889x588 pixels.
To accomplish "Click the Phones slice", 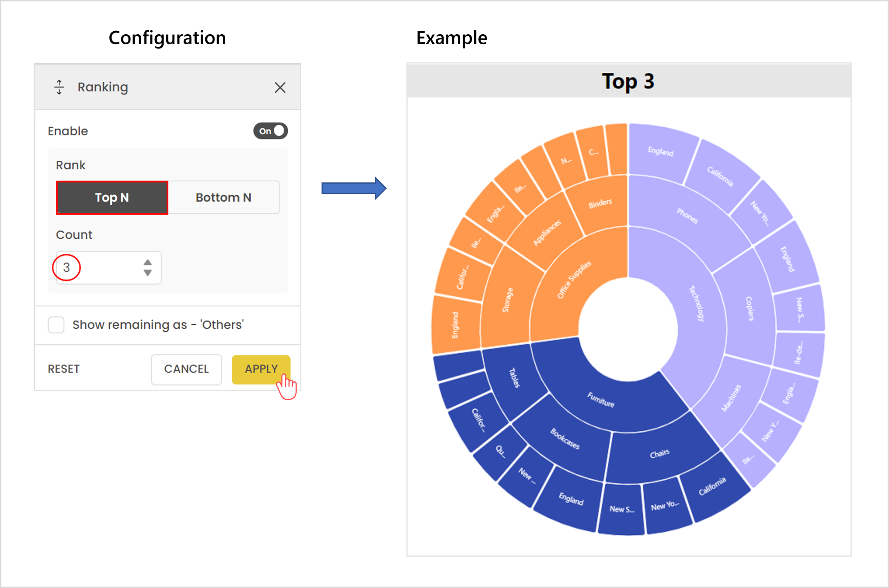I will 687,216.
